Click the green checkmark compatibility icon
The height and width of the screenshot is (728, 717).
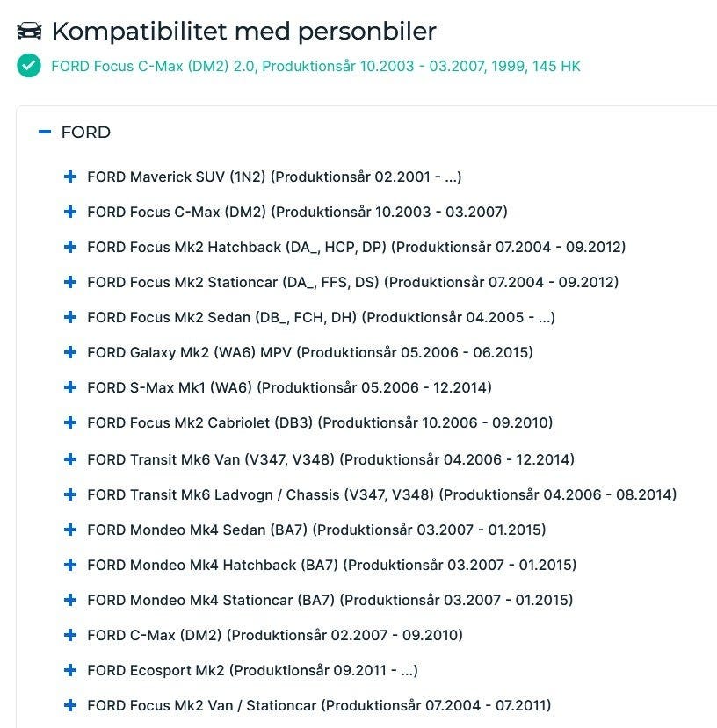(29, 66)
